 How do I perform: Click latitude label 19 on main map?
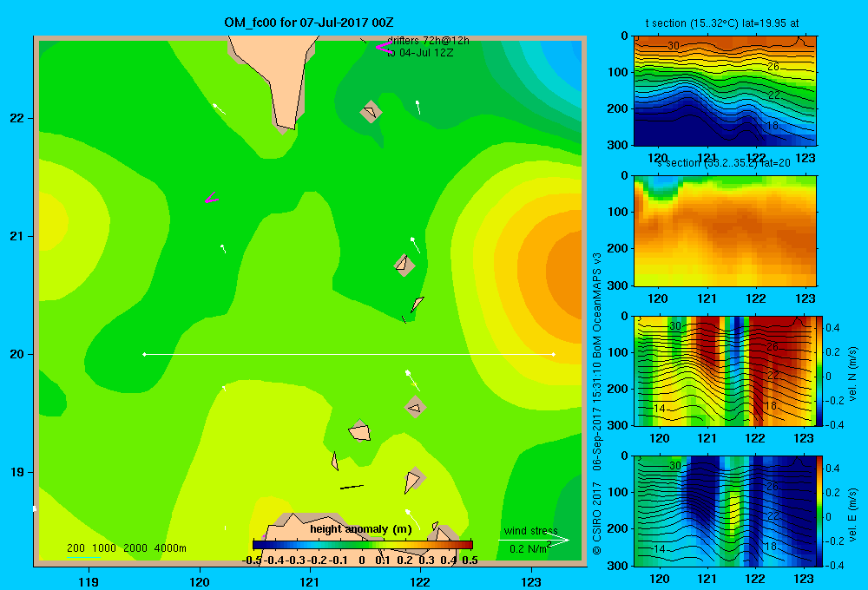[x=17, y=472]
